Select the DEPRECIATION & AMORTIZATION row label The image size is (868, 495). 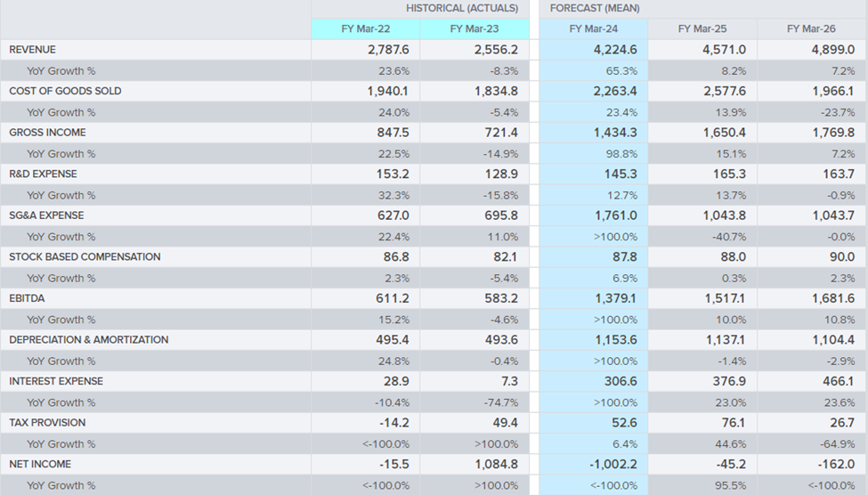[x=88, y=340]
